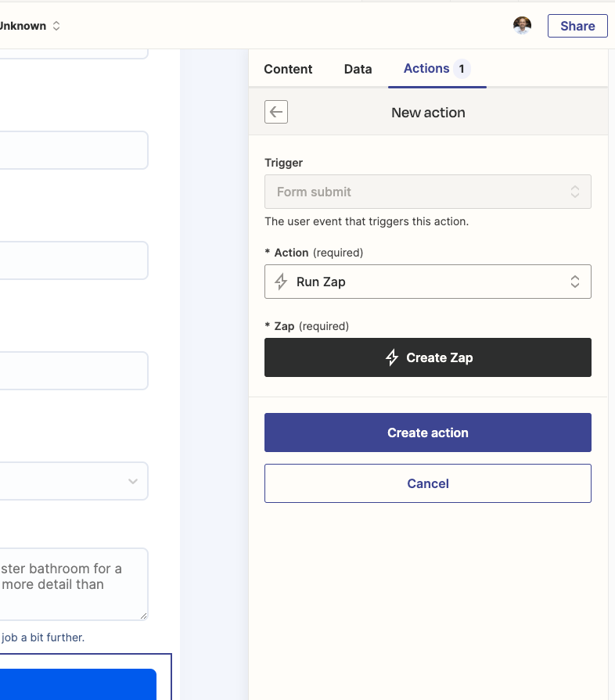Click the 'job a bit further' help text
The width and height of the screenshot is (615, 700).
tap(42, 637)
